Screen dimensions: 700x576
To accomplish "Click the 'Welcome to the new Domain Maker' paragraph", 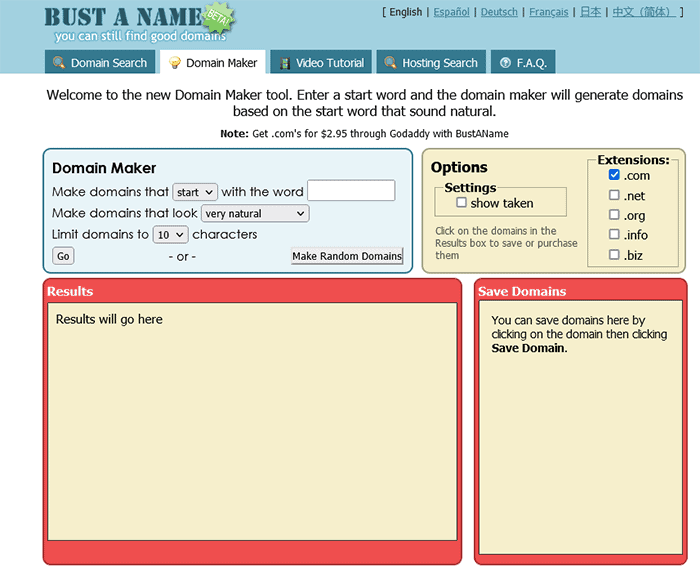I will [x=364, y=103].
